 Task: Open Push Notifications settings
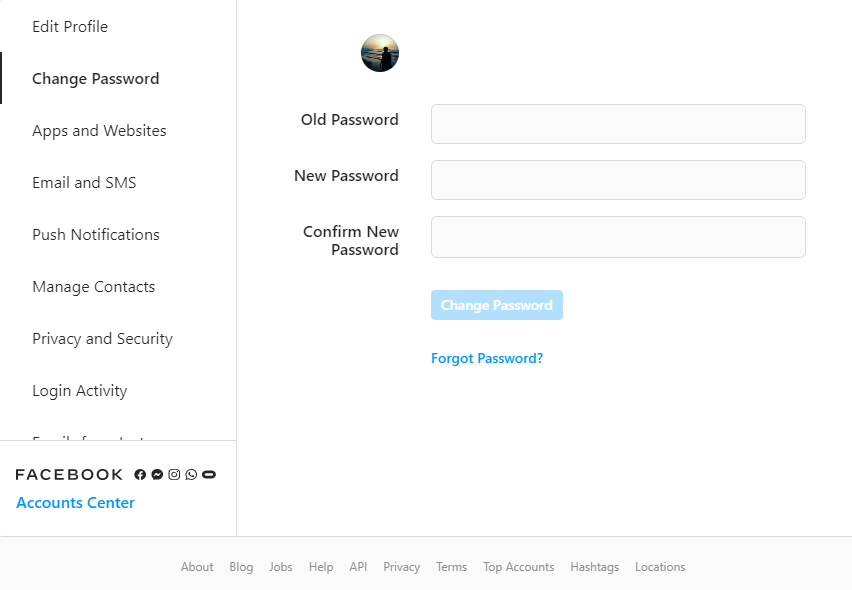pos(96,235)
